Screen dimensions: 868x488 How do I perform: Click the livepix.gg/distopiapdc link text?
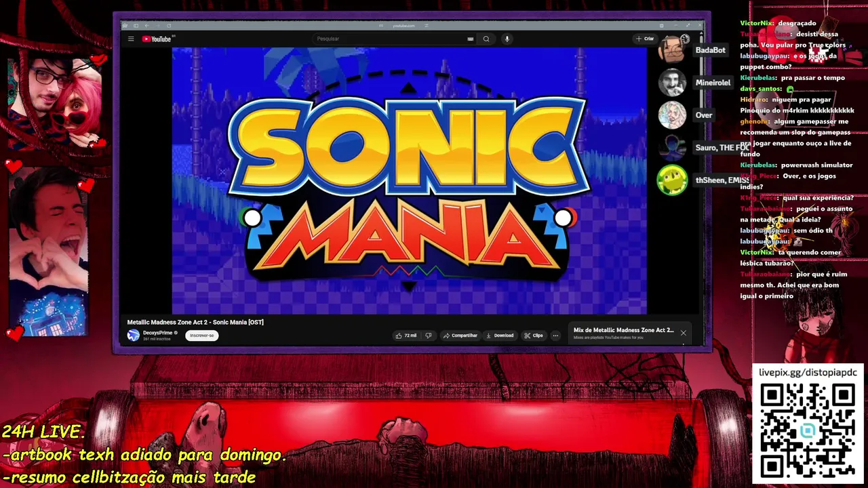coord(807,372)
